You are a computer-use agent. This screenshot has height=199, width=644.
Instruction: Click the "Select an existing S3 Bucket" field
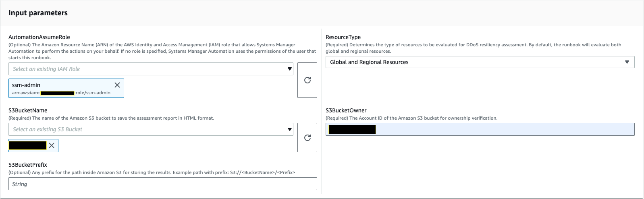coord(145,129)
